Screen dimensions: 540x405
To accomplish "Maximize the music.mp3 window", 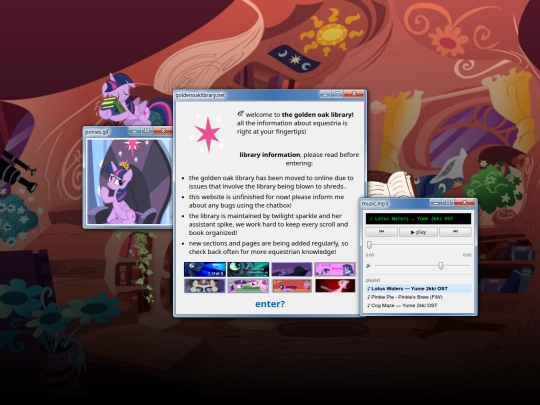I will click(x=448, y=202).
